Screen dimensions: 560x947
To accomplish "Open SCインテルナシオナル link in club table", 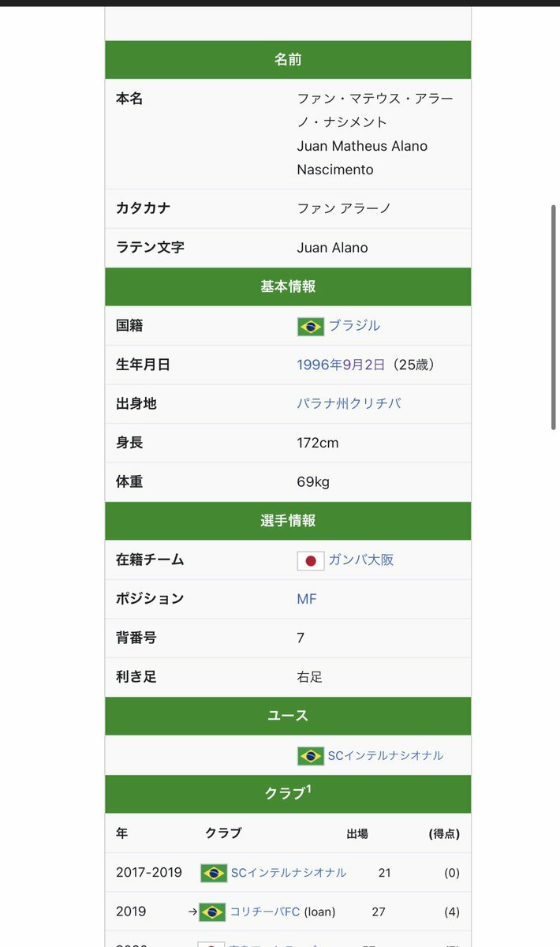I will pos(289,873).
